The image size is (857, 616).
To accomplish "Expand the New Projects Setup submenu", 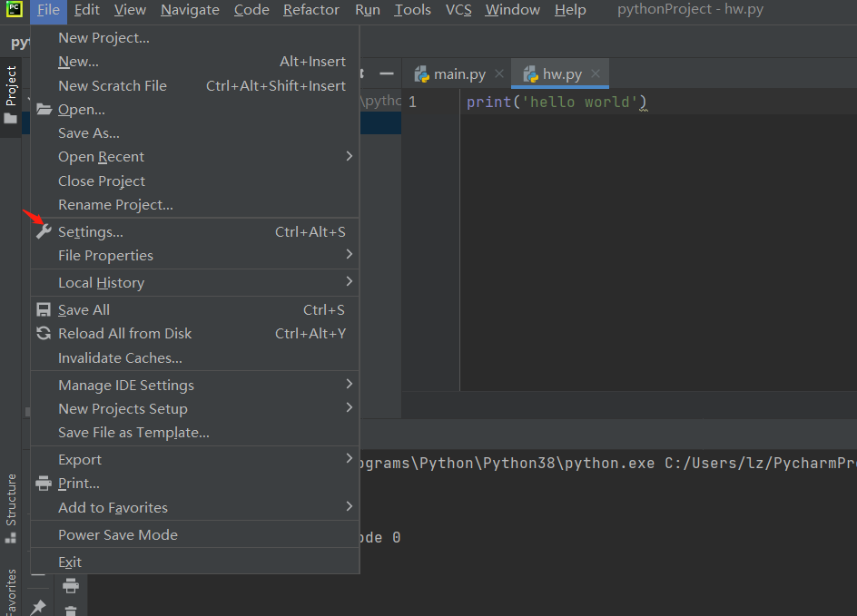I will coord(194,408).
